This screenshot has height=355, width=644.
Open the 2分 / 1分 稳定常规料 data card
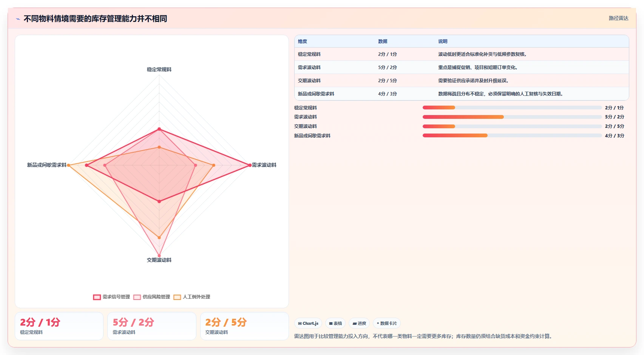pos(59,326)
